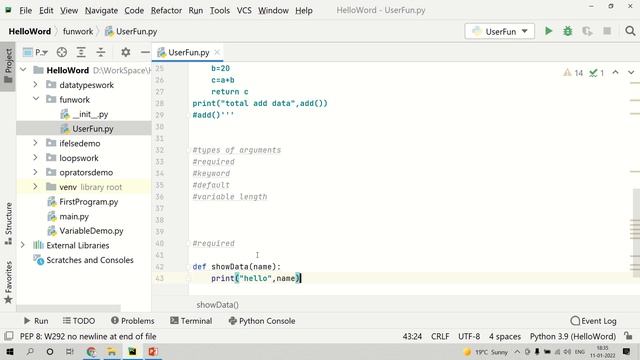Image resolution: width=640 pixels, height=360 pixels.
Task: Open the Project view selector dropdown
Action: coord(35,52)
